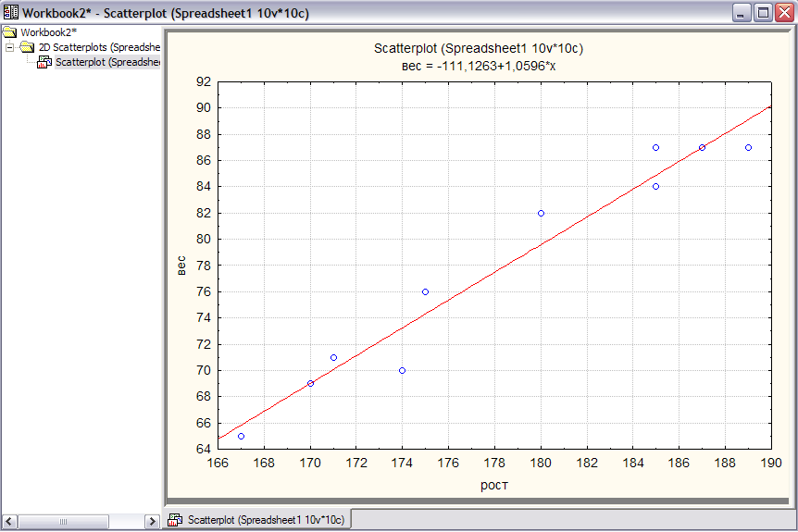The height and width of the screenshot is (532, 798).
Task: Select the Scatterplot (Spreadshe... tree item
Action: tap(107, 62)
